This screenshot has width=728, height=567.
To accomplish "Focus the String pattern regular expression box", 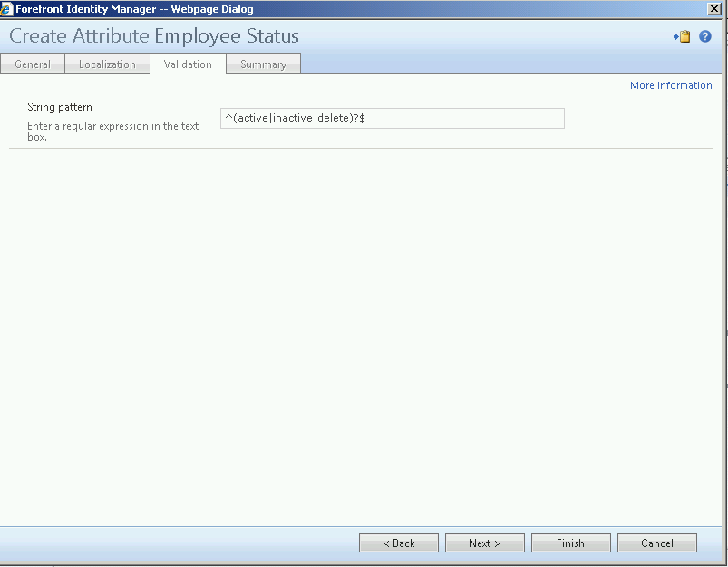I will [393, 118].
